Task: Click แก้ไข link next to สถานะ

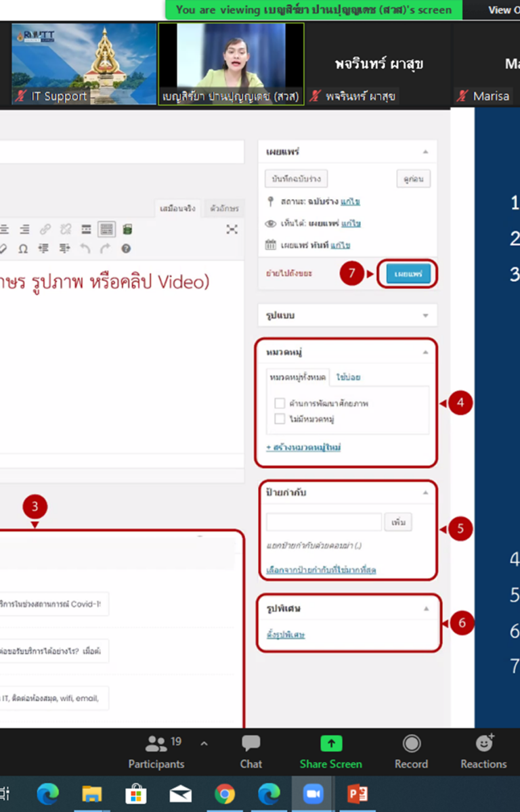Action: 350,202
